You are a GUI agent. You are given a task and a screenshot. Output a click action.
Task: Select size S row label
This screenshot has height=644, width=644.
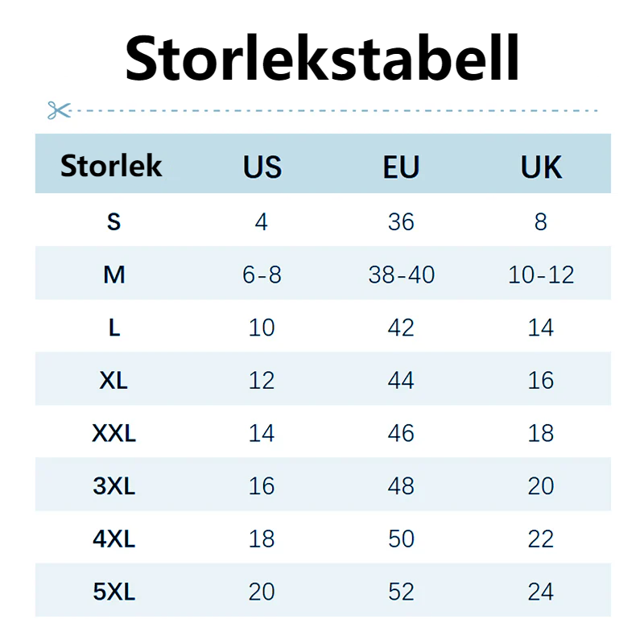coord(114,221)
